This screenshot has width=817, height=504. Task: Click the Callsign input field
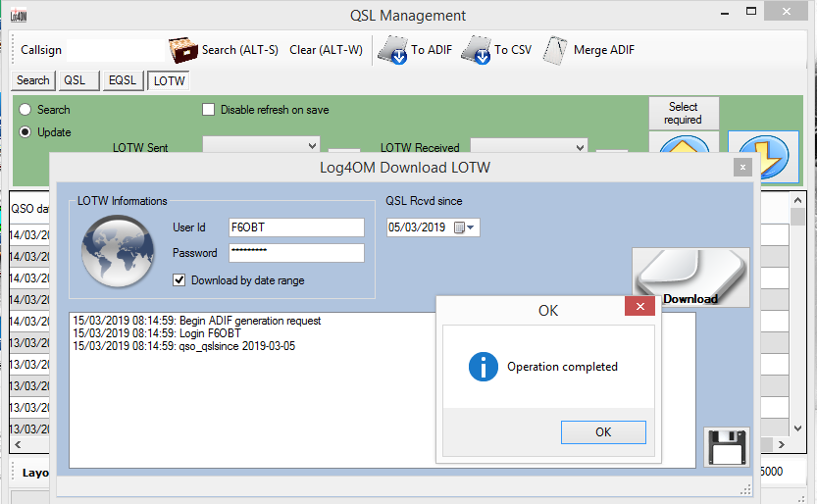click(116, 51)
